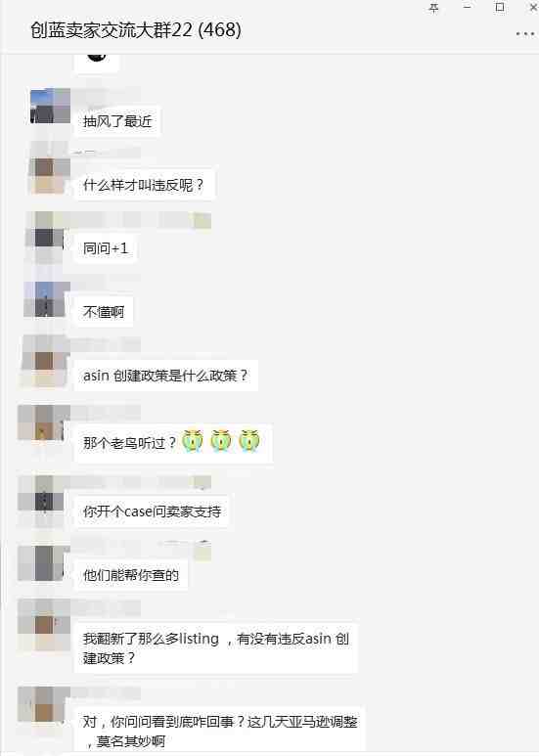Image resolution: width=539 pixels, height=756 pixels.
Task: Click the message 他们能帮你查的
Action: pyautogui.click(x=131, y=575)
